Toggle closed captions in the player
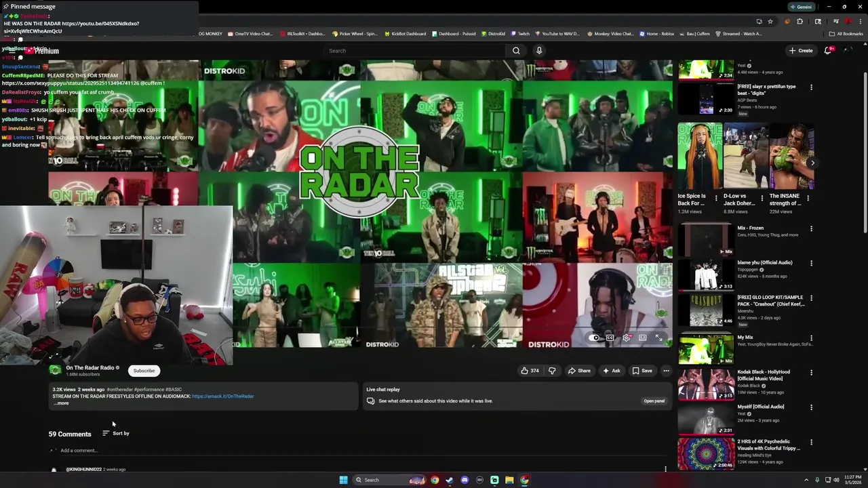Viewport: 868px width, 488px height. 610,338
